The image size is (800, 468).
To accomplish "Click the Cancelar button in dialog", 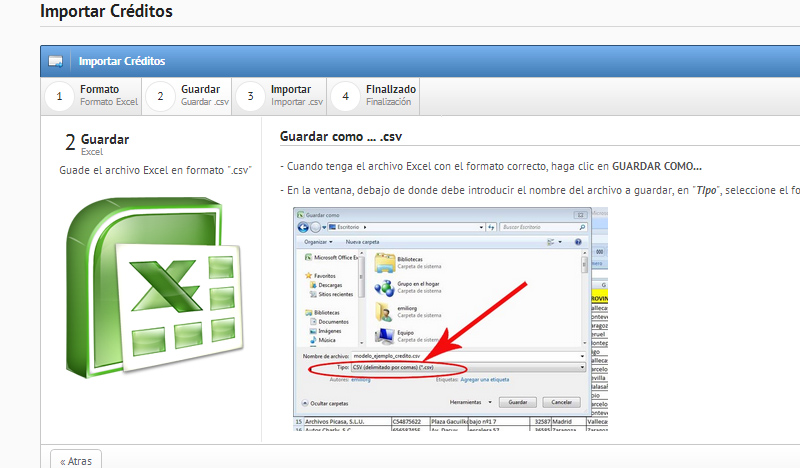I will 561,402.
